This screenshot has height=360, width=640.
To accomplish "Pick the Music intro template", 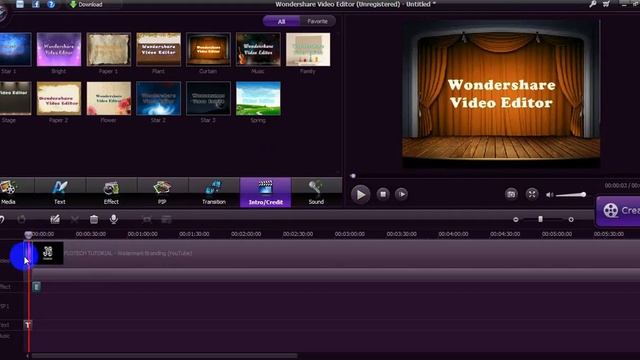I will 258,49.
